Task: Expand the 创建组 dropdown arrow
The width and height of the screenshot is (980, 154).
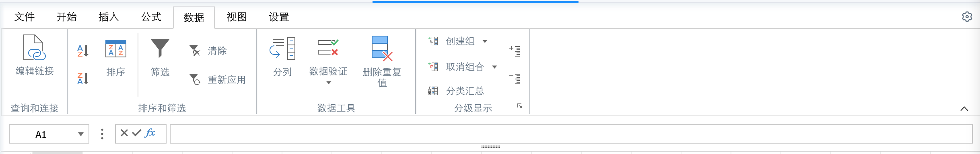Action: point(485,41)
